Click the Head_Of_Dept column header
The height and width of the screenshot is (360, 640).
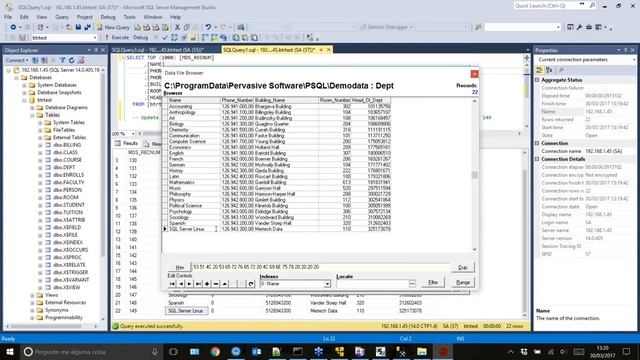(x=371, y=100)
